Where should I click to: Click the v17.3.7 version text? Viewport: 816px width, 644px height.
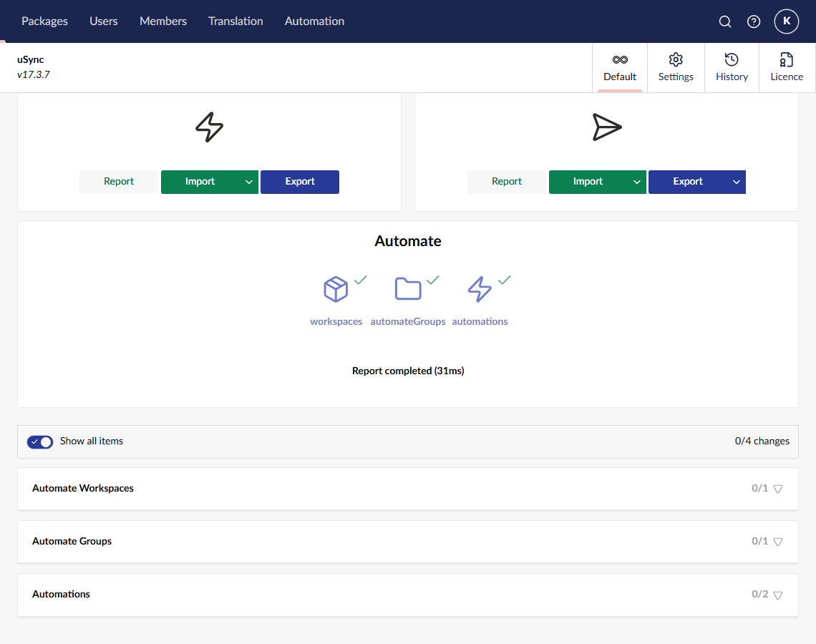point(34,74)
